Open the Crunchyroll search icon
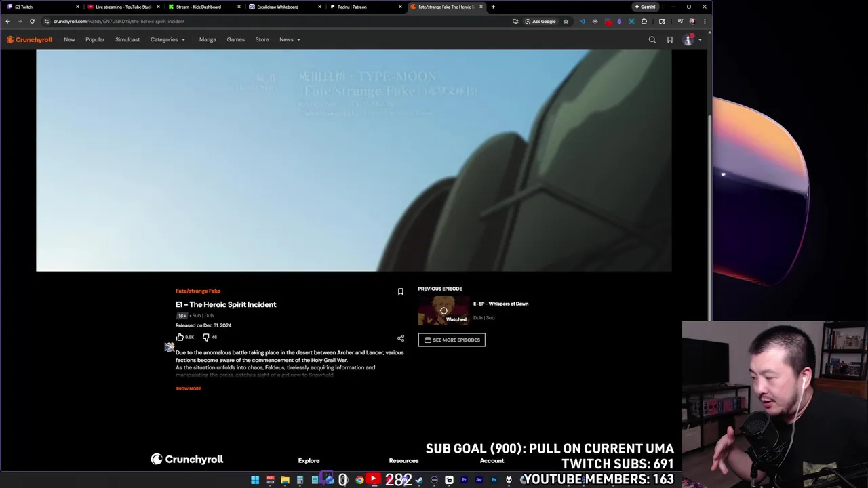This screenshot has width=868, height=488. tap(652, 39)
